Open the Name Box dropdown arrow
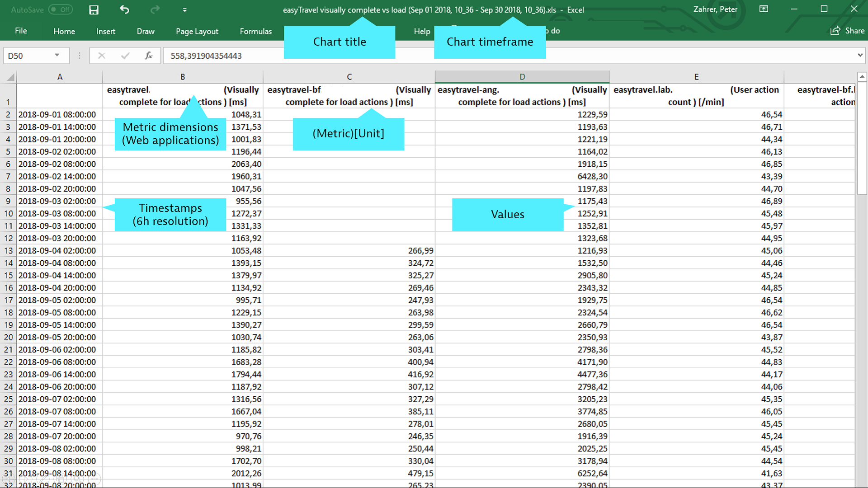Viewport: 868px width, 488px height. pos(57,55)
